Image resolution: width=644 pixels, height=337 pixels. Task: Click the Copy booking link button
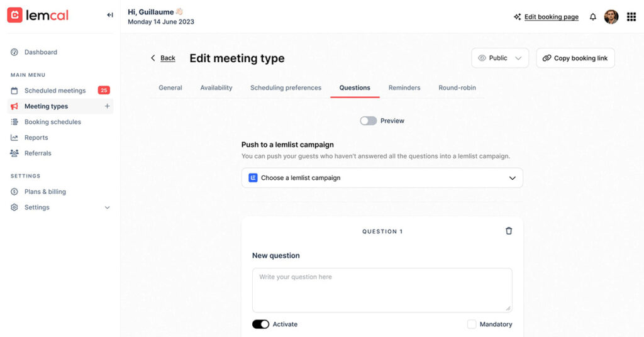[x=575, y=58]
